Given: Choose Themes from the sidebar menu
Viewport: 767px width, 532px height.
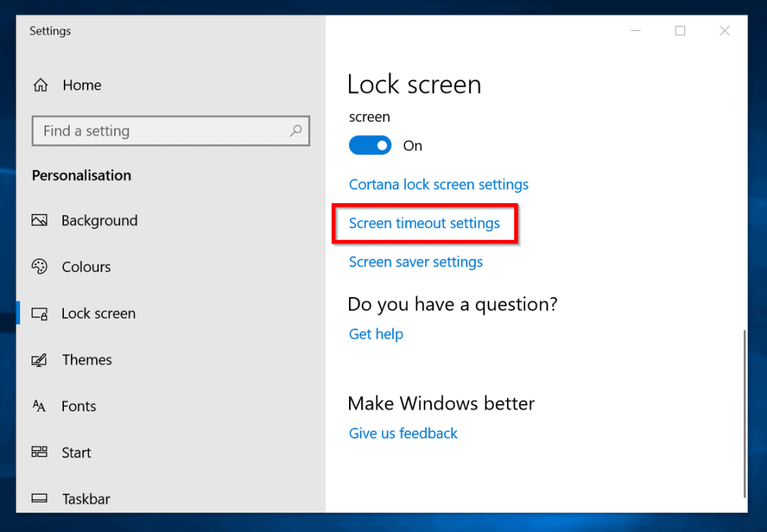Looking at the screenshot, I should tap(86, 360).
